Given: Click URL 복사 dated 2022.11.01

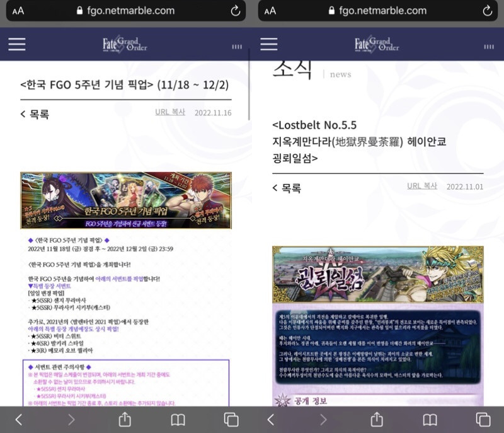Looking at the screenshot, I should pyautogui.click(x=422, y=186).
